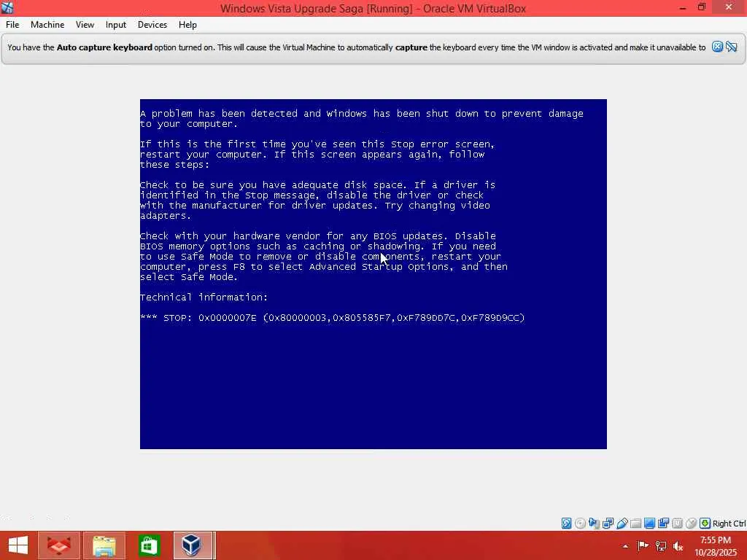Image resolution: width=747 pixels, height=560 pixels.
Task: Click the green arrow keyboard capture icon
Action: coord(705,524)
